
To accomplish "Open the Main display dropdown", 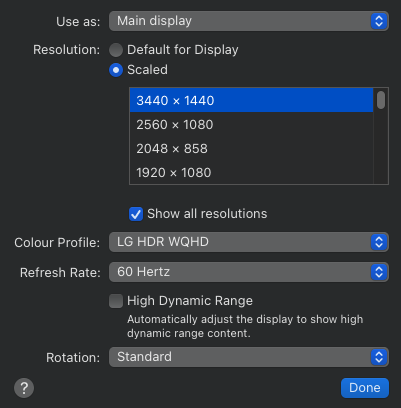I will [x=249, y=21].
